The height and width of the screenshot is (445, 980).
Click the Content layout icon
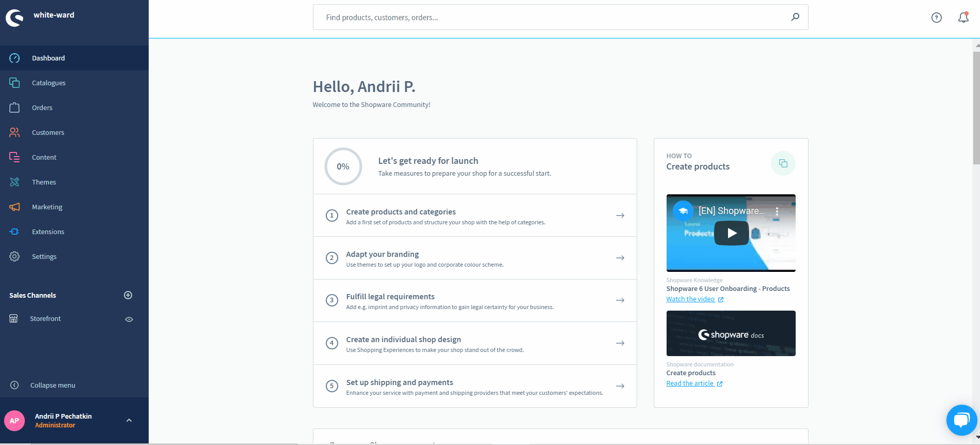click(14, 157)
